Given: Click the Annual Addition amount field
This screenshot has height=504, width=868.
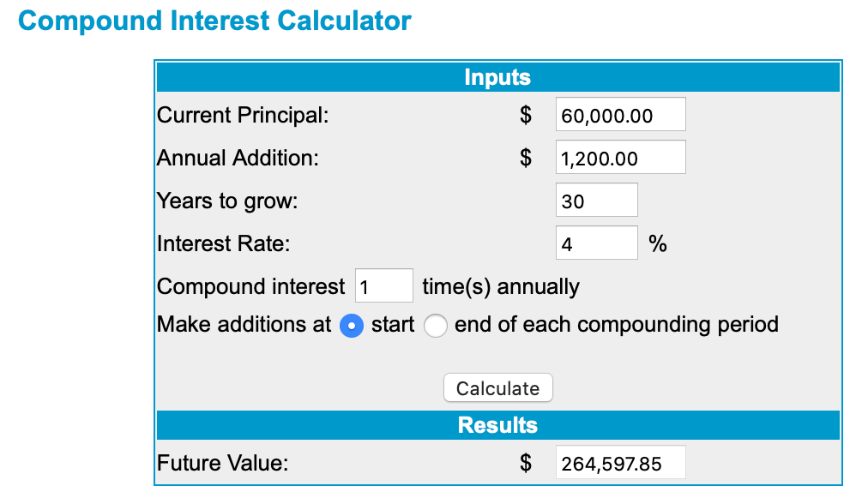Looking at the screenshot, I should point(620,158).
